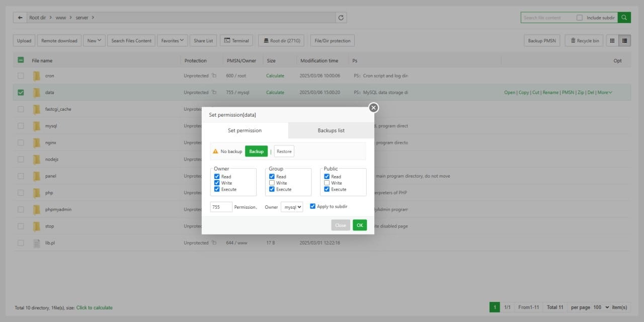Toggle the Include subdir checkbox
Viewport: 644px width, 322px height.
coord(580,18)
